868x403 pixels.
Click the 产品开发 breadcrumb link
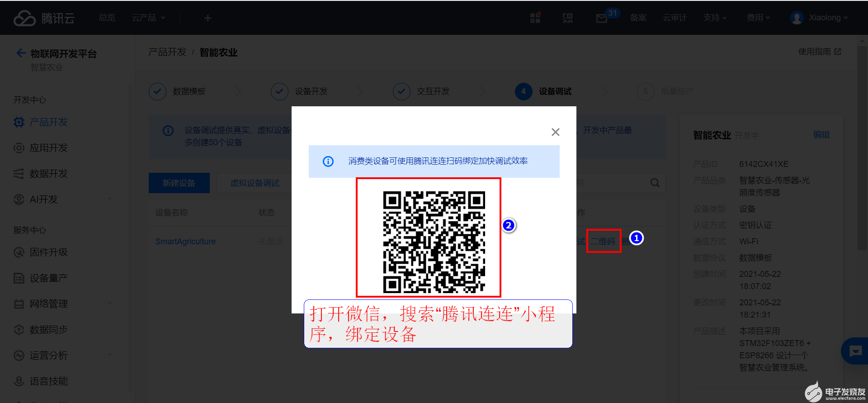click(x=167, y=52)
